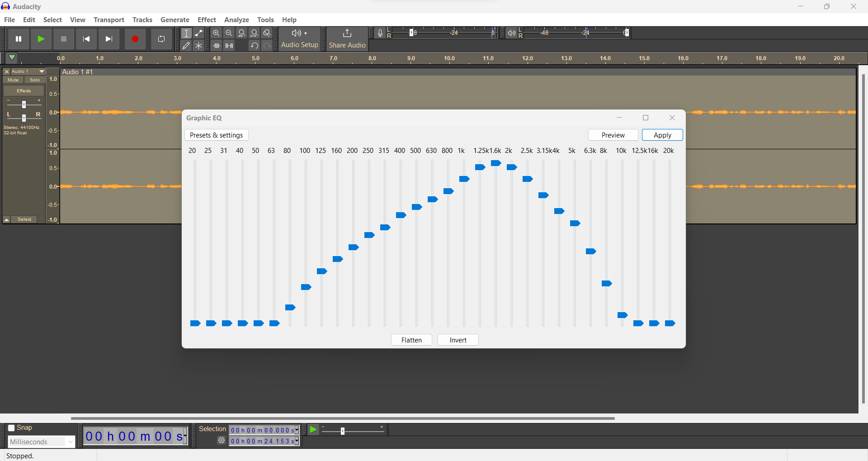The width and height of the screenshot is (868, 461).
Task: Open the Audio Setup dropdown
Action: point(300,39)
